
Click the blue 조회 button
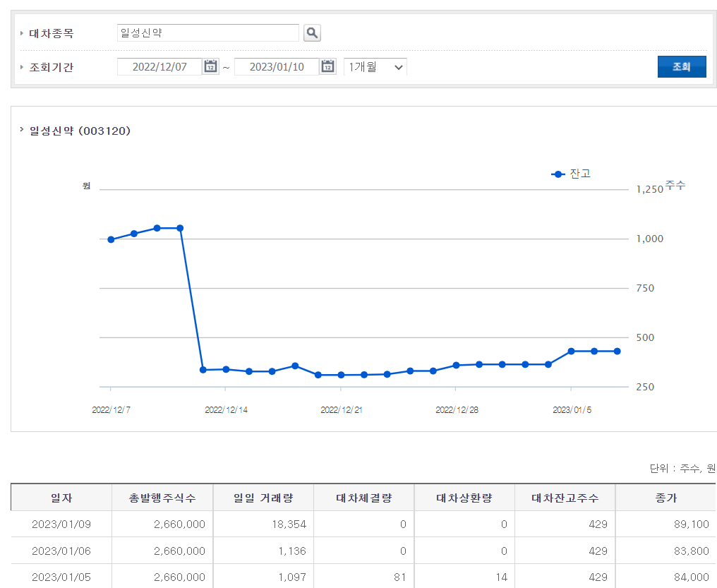[681, 67]
